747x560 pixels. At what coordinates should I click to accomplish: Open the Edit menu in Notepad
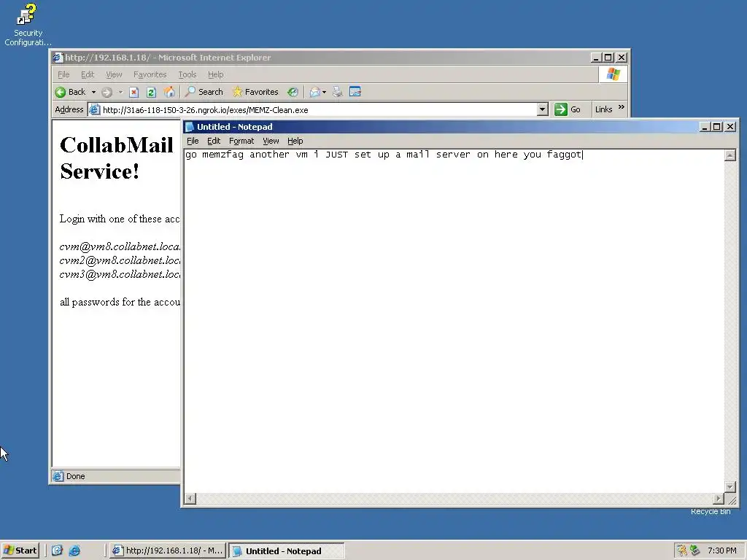pos(214,141)
